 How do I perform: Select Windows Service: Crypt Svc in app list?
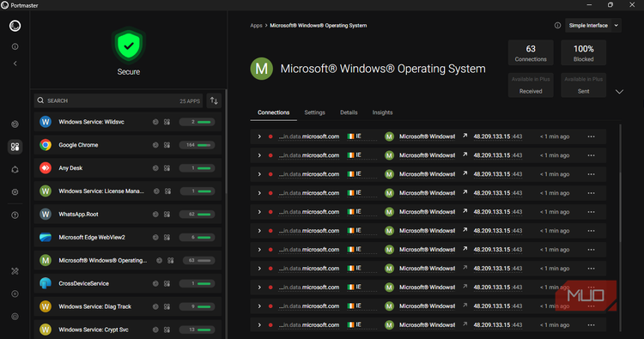128,330
